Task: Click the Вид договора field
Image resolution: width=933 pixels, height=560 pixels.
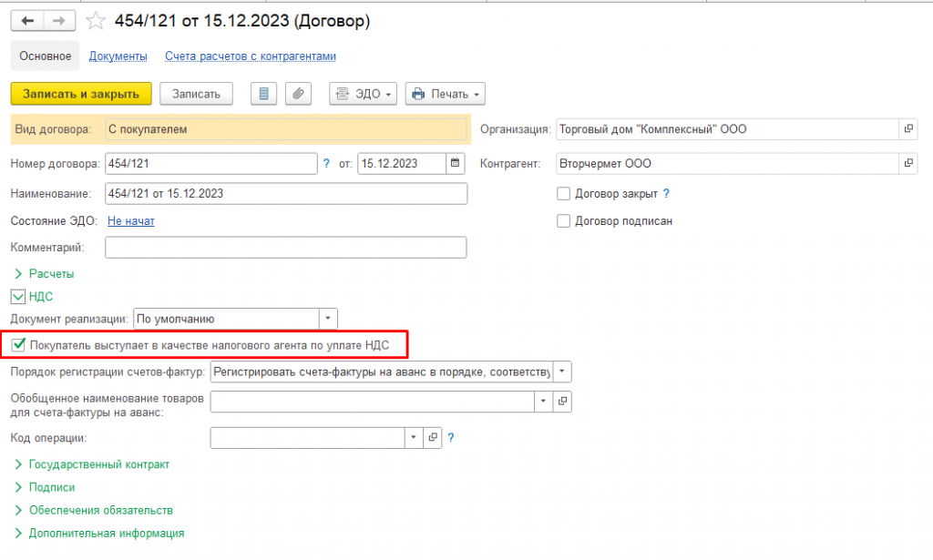Action: [x=285, y=129]
